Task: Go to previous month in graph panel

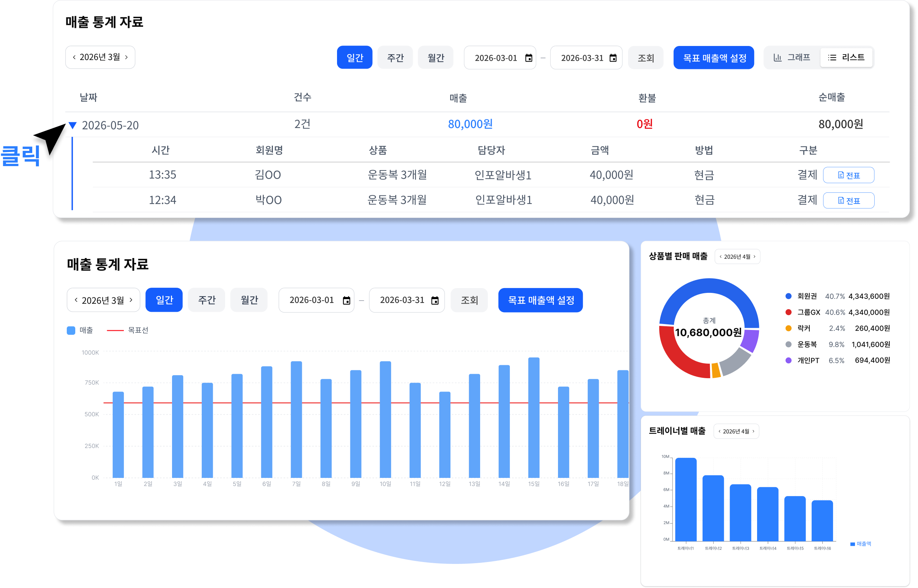Action: 76,300
